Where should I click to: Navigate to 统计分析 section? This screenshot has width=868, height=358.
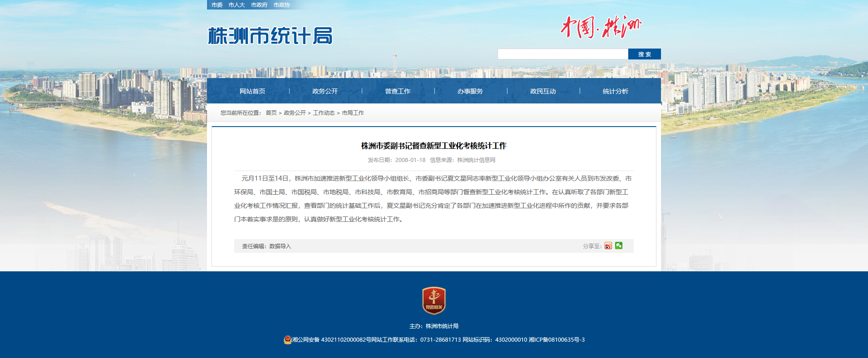(x=616, y=91)
